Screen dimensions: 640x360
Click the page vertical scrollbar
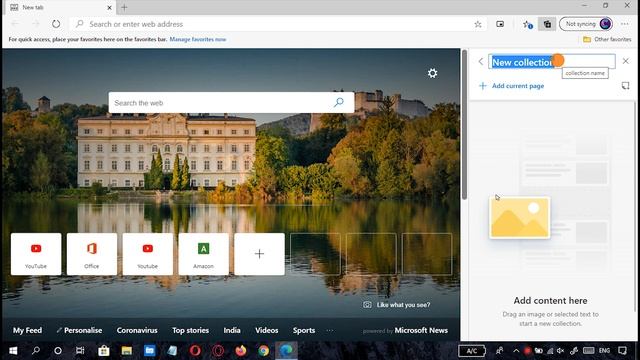(464, 124)
